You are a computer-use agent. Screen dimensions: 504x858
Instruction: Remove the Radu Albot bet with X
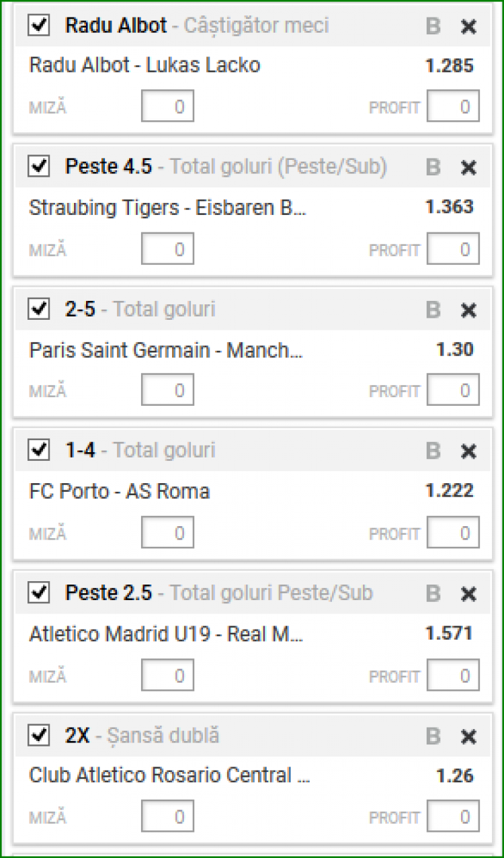(x=468, y=26)
